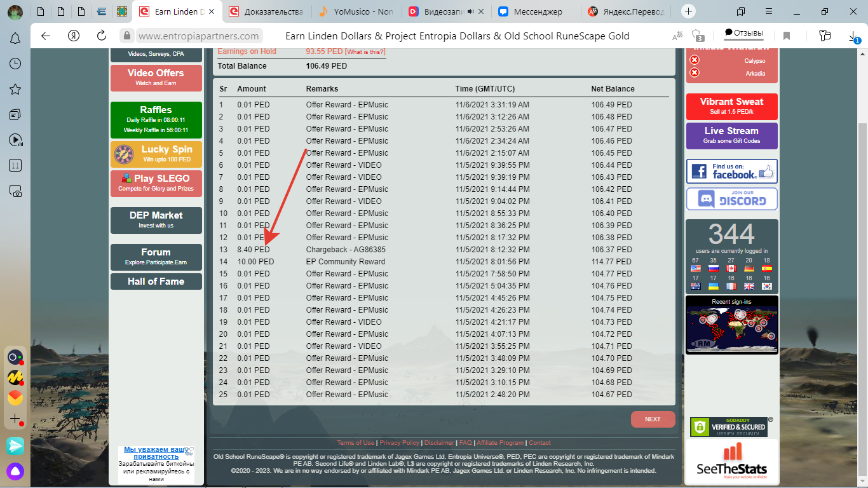Screen dimensions: 868x488
Task: Open new tab with plus button
Action: tap(689, 11)
